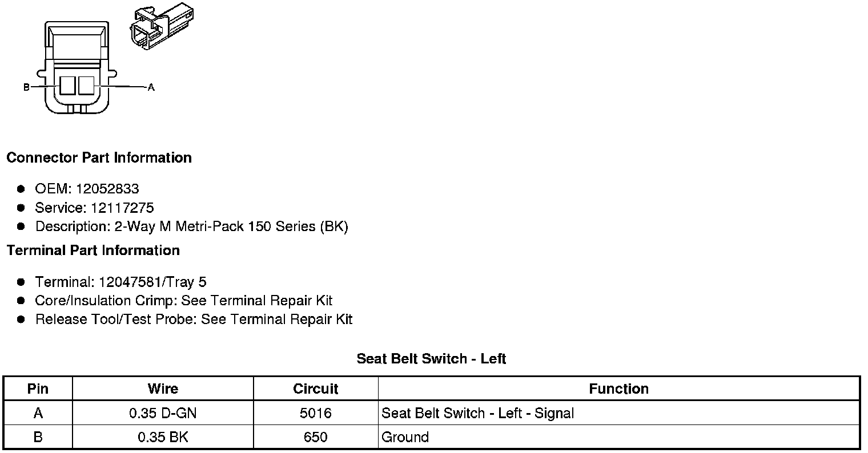
Task: Click the connector face outline drawing
Action: click(x=77, y=68)
